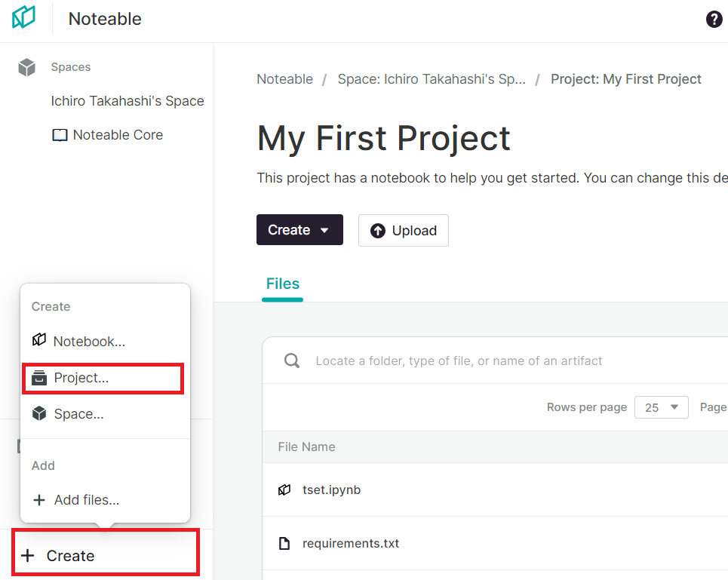
Task: Click the Spaces cube icon in sidebar
Action: click(27, 68)
